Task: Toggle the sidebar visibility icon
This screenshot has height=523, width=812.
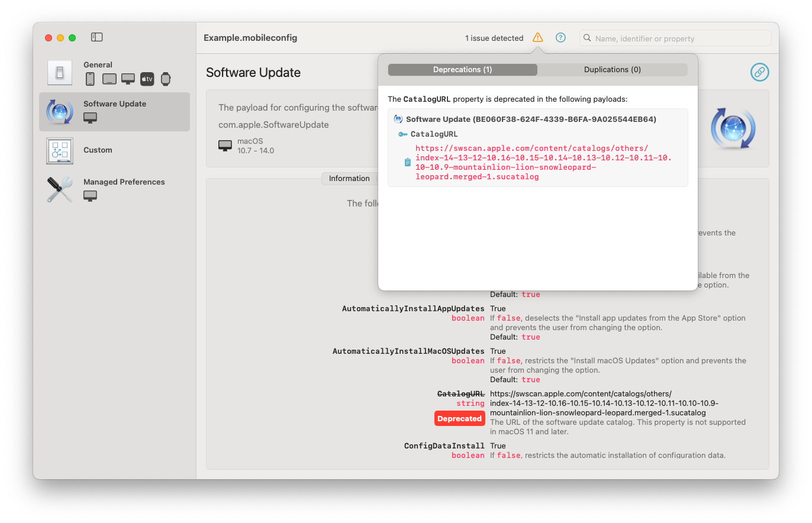Action: 97,37
